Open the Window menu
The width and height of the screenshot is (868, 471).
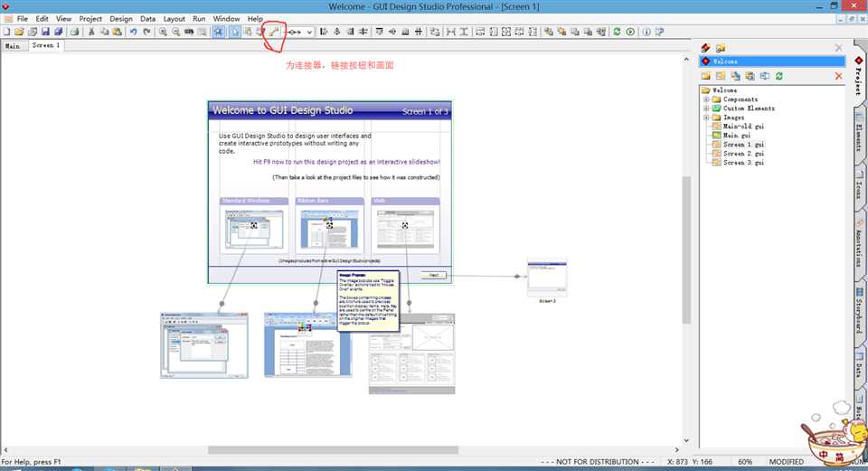point(226,19)
